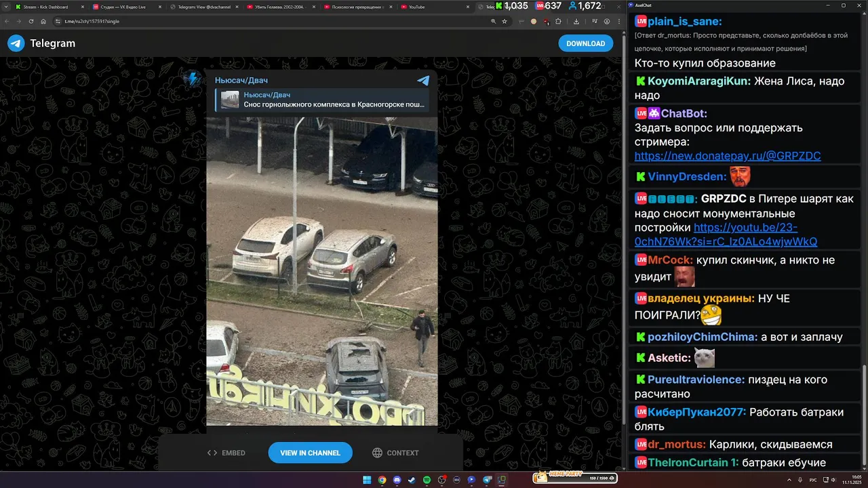Open Discord from the taskbar
868x488 pixels.
pyautogui.click(x=397, y=480)
